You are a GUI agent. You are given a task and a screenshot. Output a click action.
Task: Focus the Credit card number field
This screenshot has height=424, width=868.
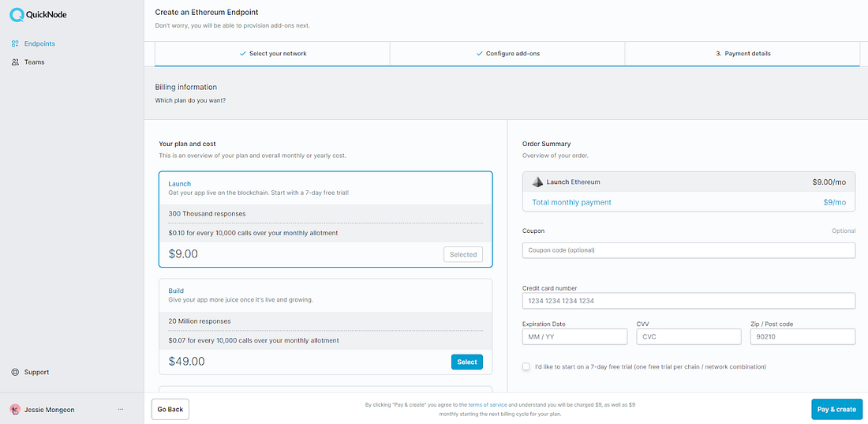coord(689,301)
